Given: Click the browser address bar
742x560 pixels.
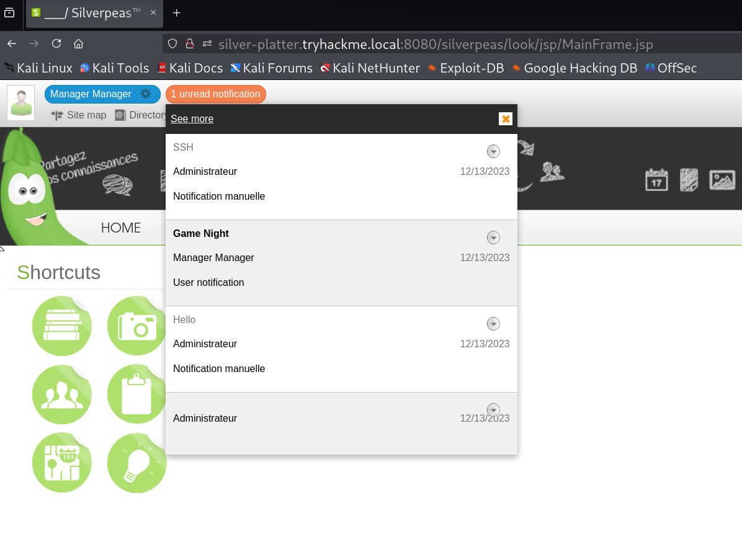Looking at the screenshot, I should point(434,44).
